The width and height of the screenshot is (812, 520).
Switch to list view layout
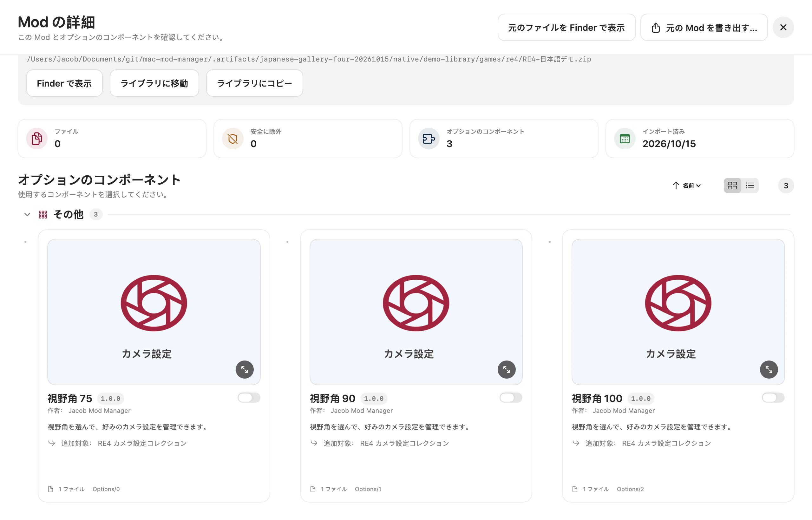click(x=750, y=185)
